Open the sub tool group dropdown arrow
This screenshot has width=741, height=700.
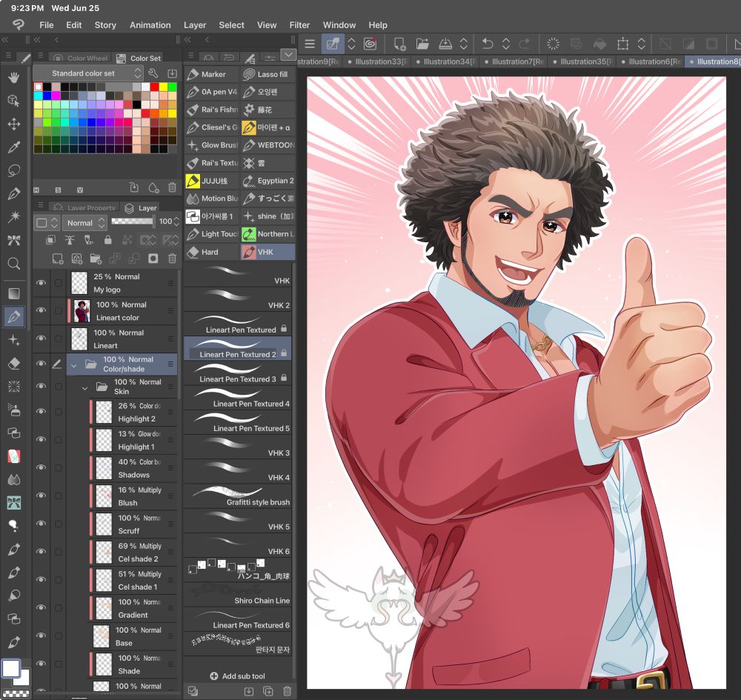coord(288,56)
